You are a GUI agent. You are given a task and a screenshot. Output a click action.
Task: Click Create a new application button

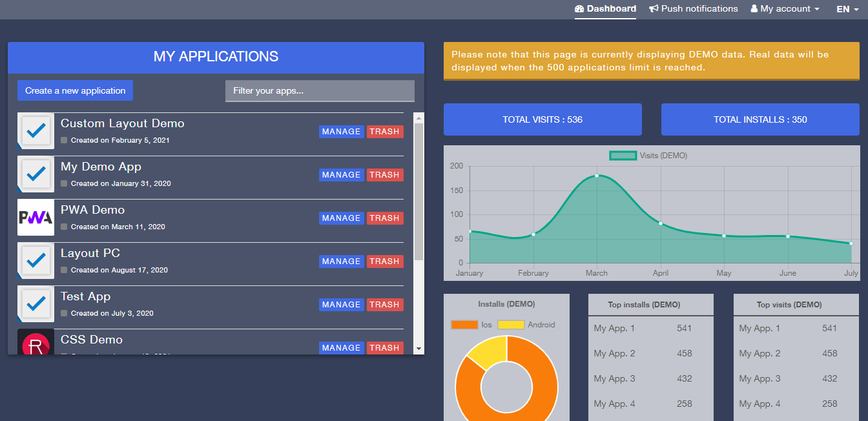(x=75, y=90)
